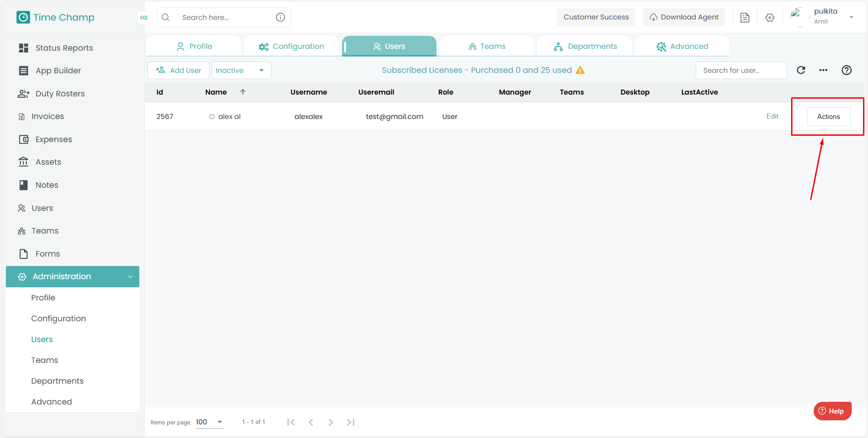This screenshot has height=438, width=868.
Task: Click the Forms sidebar icon
Action: click(x=24, y=254)
